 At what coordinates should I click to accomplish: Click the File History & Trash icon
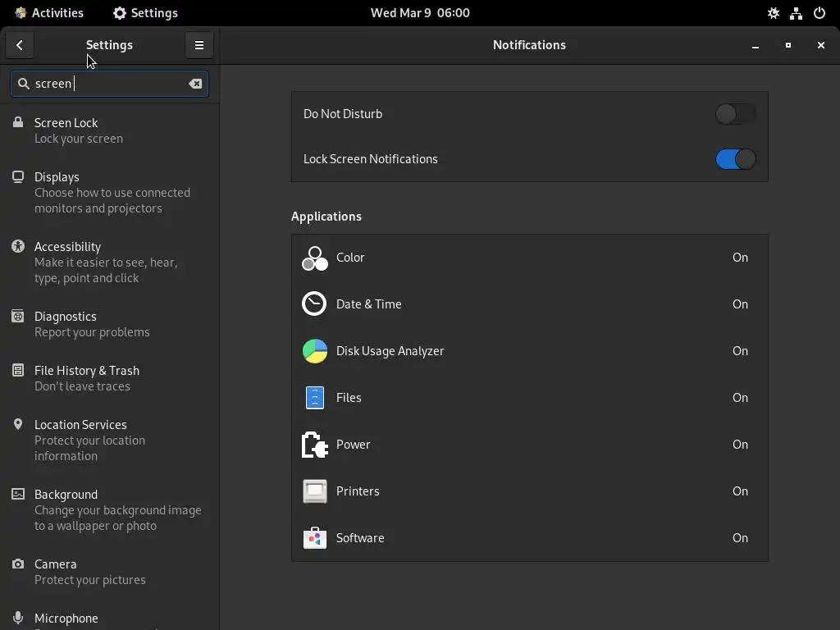(x=18, y=370)
